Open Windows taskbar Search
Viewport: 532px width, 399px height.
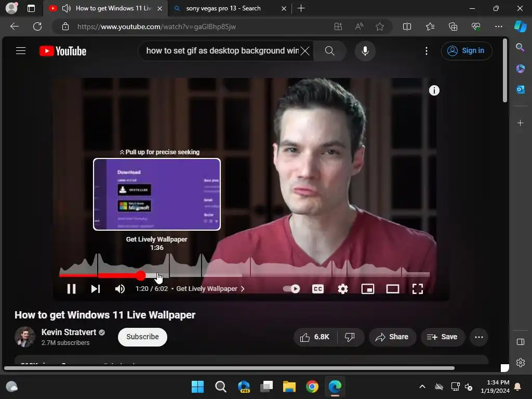click(220, 387)
